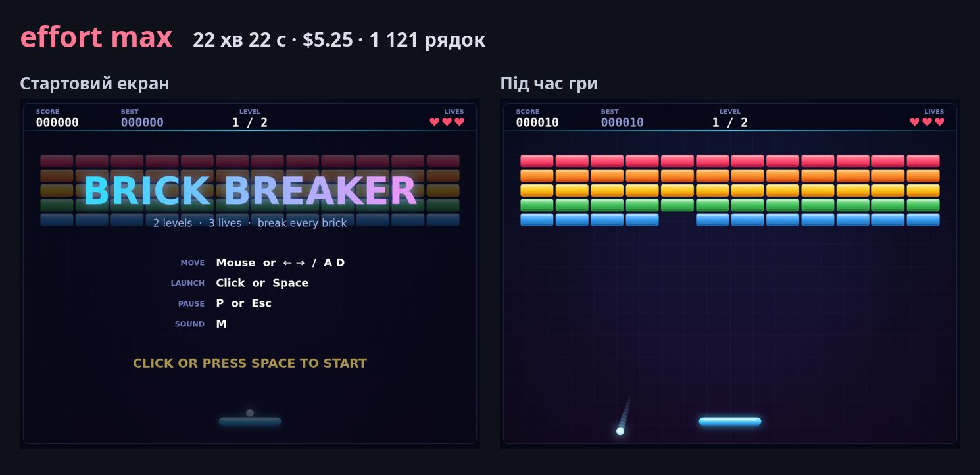Click the gray ball resting on the start screen paddle
Screen dimensions: 980x475
tap(250, 413)
